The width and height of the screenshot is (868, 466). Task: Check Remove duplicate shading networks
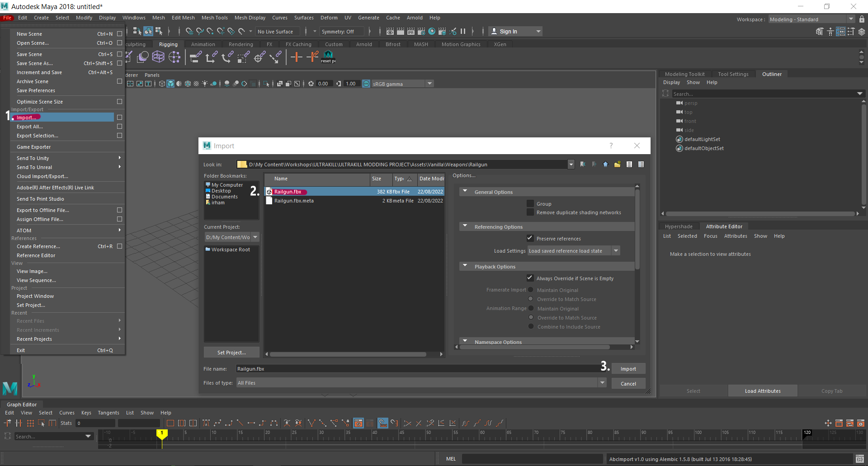coord(530,212)
